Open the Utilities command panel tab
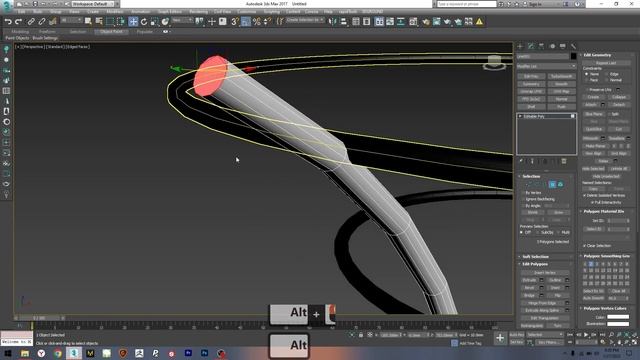 click(573, 46)
